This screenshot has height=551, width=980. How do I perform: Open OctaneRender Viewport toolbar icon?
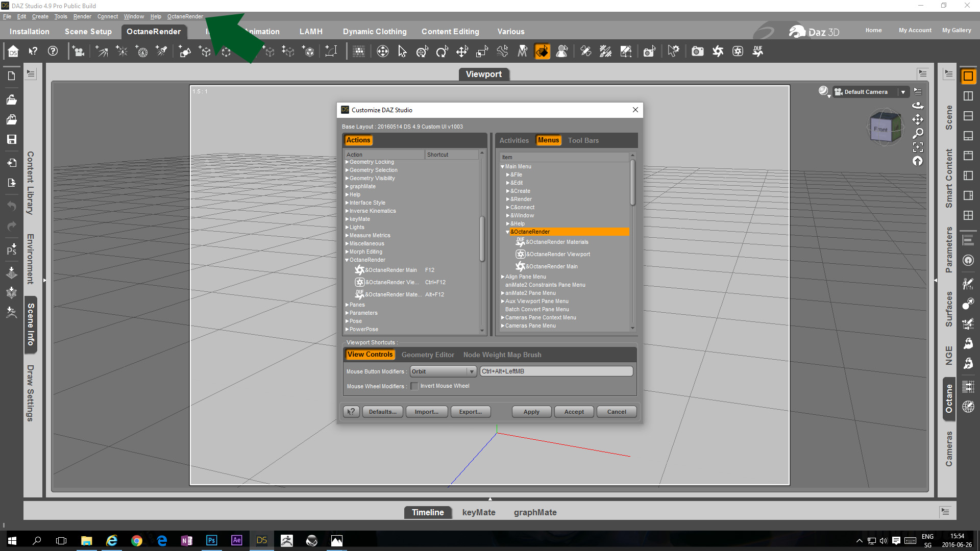point(738,51)
